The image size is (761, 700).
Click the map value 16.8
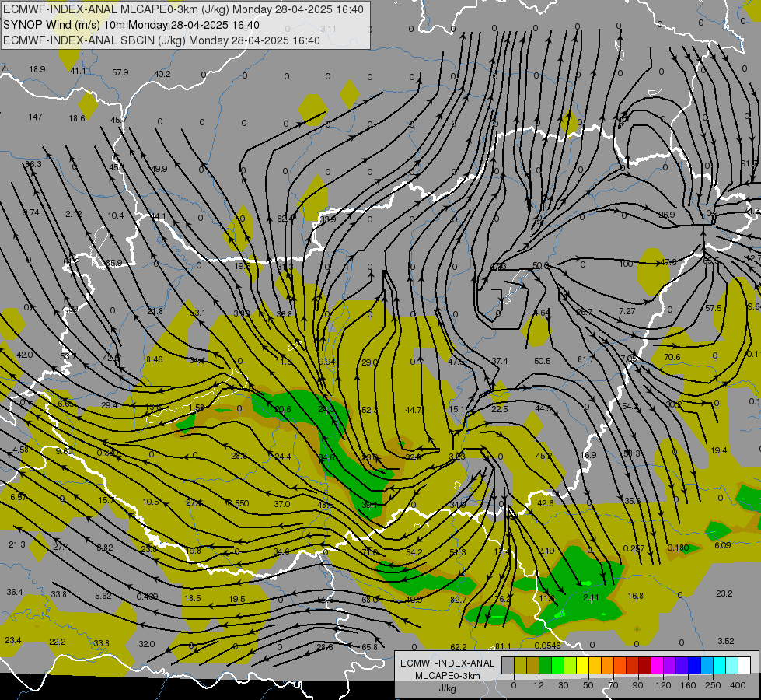(x=635, y=596)
